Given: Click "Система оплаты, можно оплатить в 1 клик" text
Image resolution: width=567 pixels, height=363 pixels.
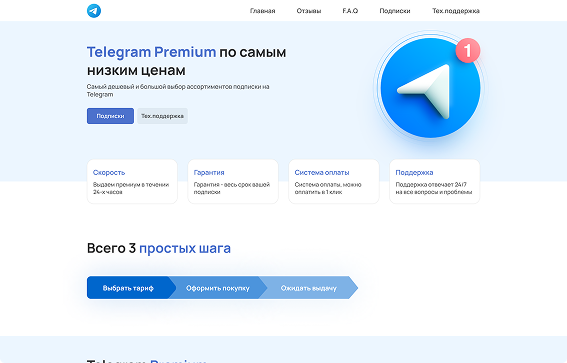Looking at the screenshot, I should pos(328,188).
